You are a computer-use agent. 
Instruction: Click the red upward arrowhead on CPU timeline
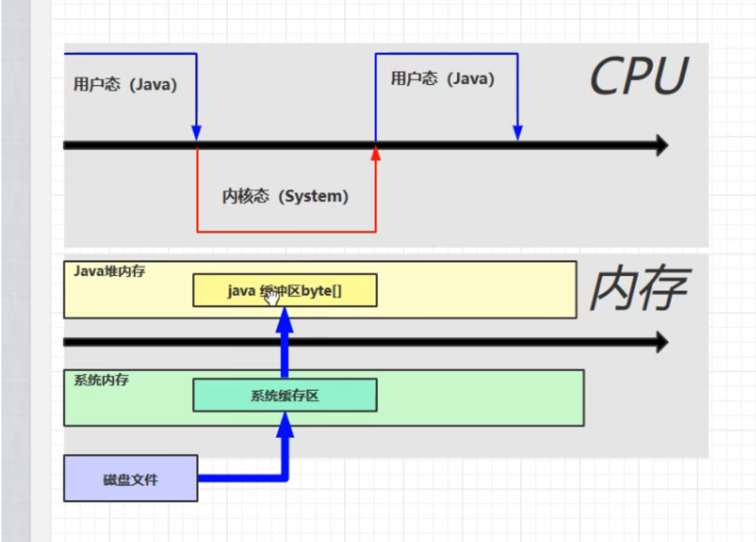click(x=375, y=153)
